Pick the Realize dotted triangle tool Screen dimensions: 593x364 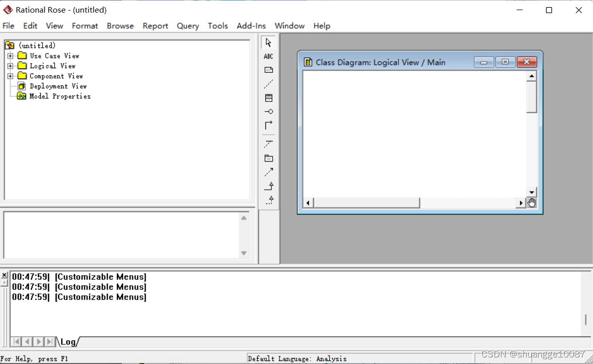pos(268,200)
